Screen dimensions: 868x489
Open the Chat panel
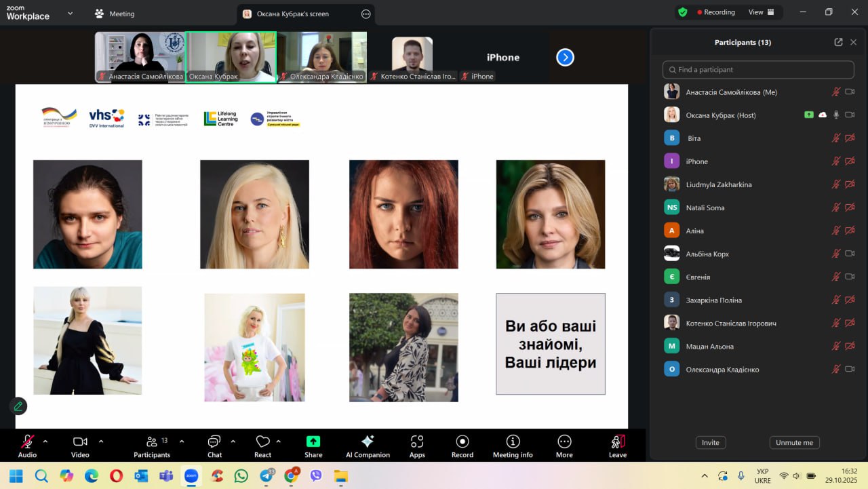coord(214,446)
